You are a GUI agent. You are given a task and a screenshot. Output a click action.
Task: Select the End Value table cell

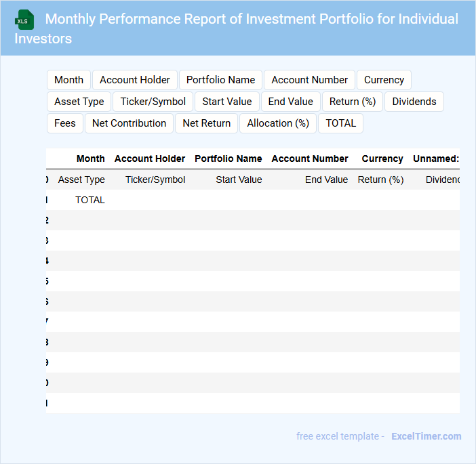326,180
